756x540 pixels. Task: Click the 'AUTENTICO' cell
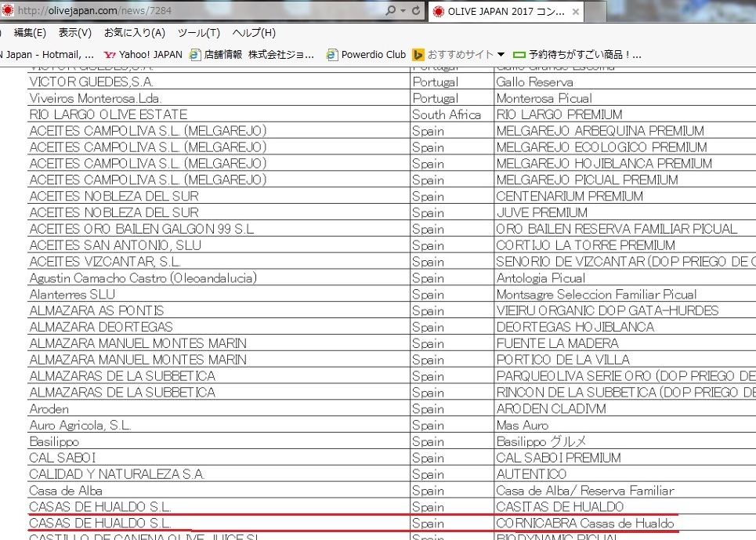[625, 474]
